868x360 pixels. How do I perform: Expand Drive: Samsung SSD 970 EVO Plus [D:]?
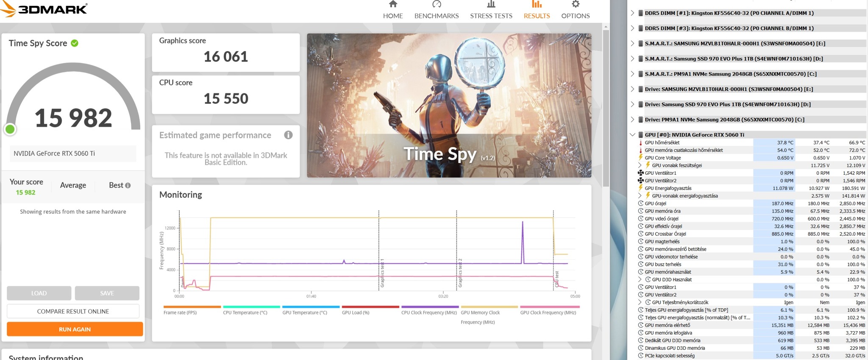click(632, 104)
